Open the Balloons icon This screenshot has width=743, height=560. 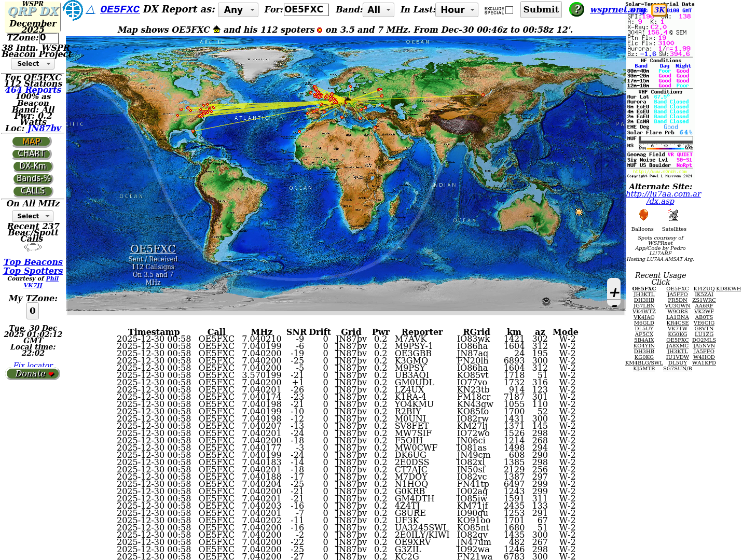[643, 215]
